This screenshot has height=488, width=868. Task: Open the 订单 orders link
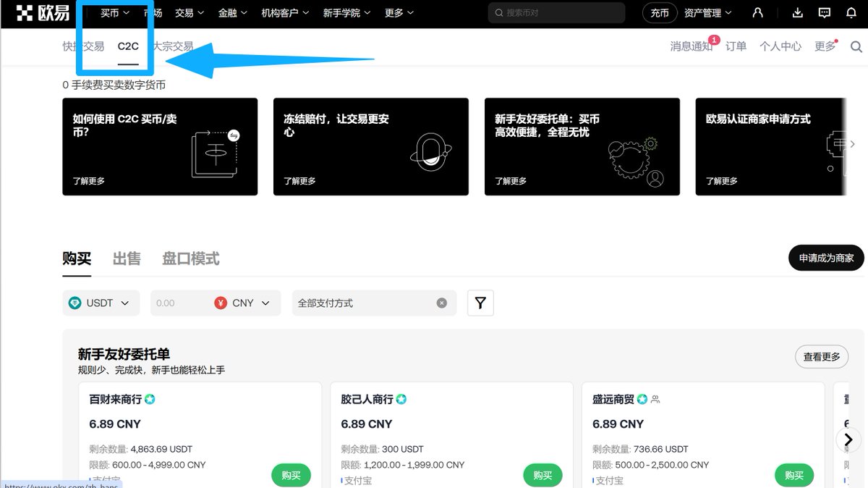point(736,46)
